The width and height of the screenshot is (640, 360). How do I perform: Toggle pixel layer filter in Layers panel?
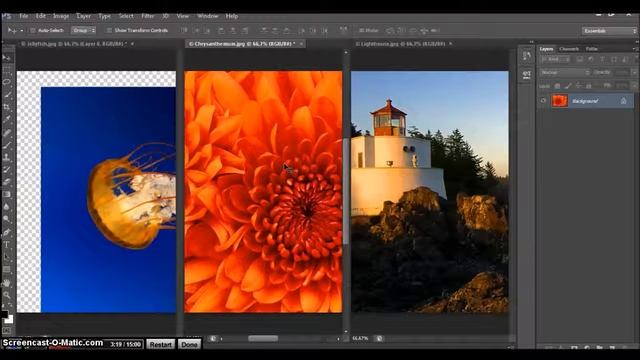[x=580, y=60]
